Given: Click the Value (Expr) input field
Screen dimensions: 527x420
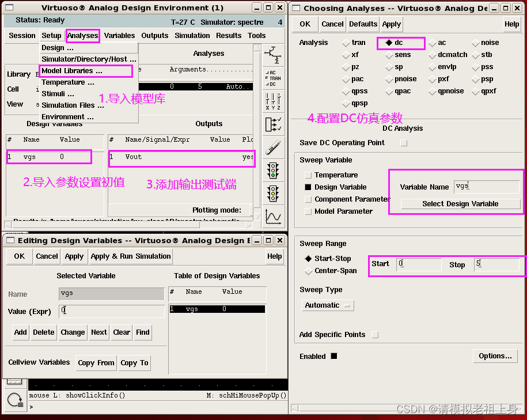Looking at the screenshot, I should pos(111,311).
